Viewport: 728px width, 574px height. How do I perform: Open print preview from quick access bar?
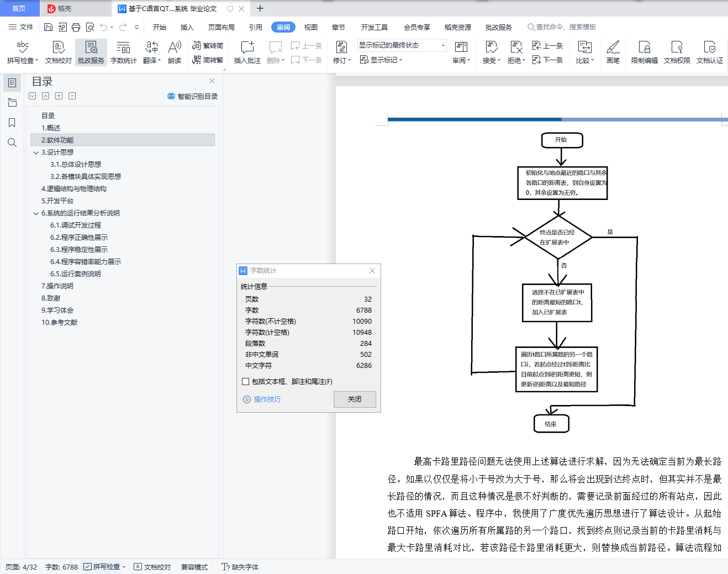[90, 27]
